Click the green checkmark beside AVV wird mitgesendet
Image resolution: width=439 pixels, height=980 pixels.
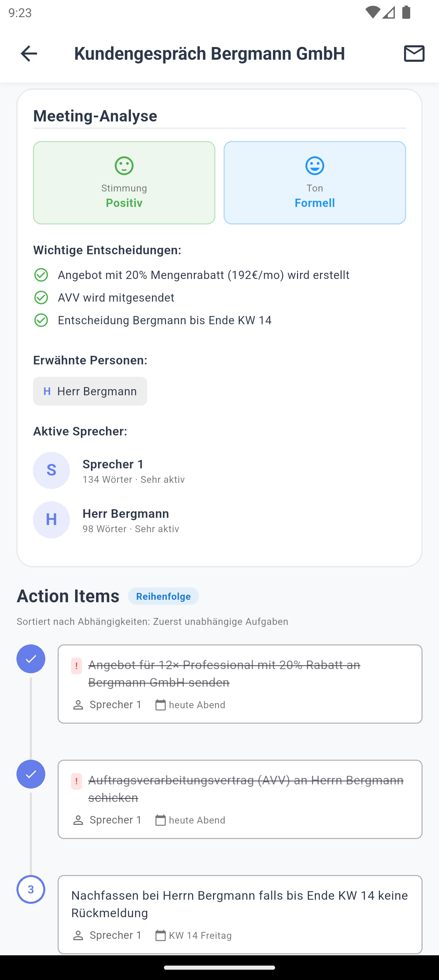[x=41, y=297]
